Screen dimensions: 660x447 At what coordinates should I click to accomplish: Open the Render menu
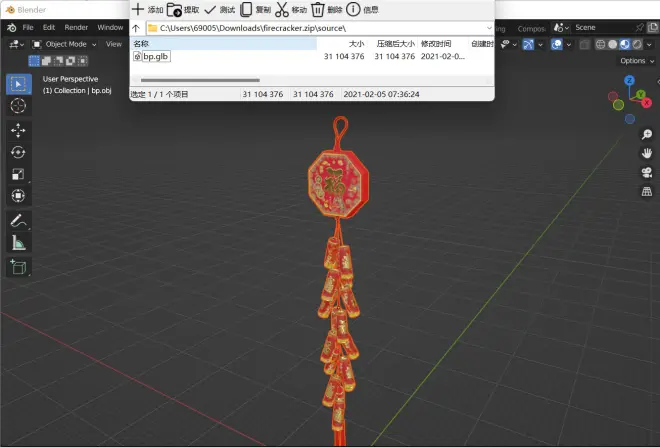(x=76, y=27)
